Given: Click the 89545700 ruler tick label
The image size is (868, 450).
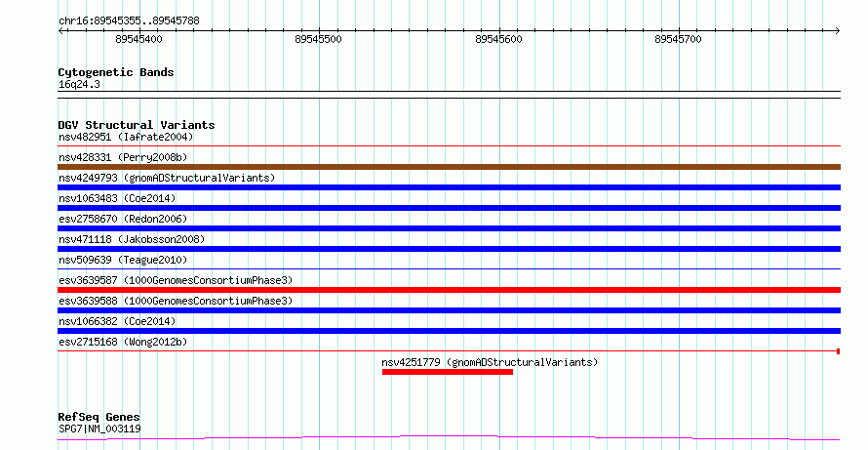Looking at the screenshot, I should (x=678, y=39).
